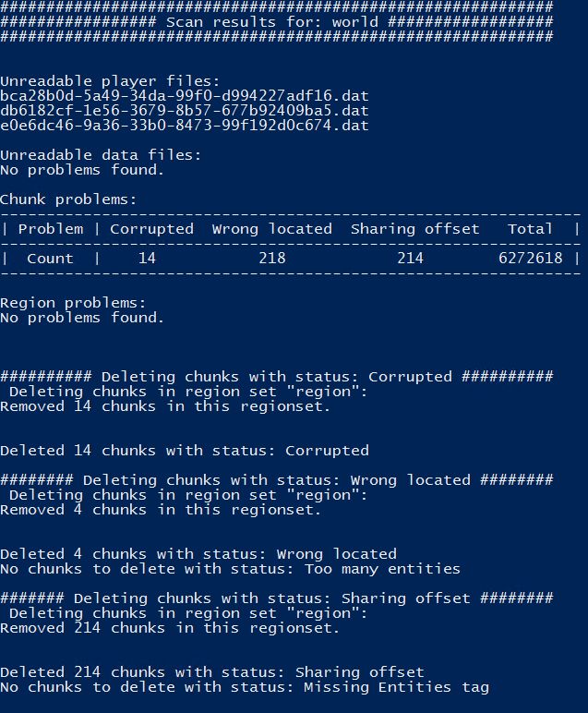Click the "Removed 14 chunks in this regionset" line
588x713 pixels.
tap(165, 406)
